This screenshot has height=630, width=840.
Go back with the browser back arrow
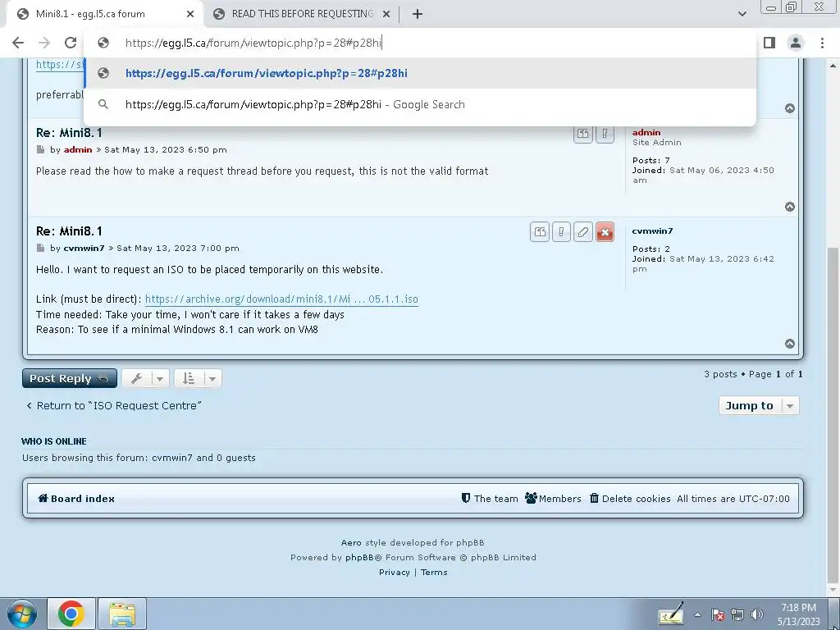pos(18,43)
